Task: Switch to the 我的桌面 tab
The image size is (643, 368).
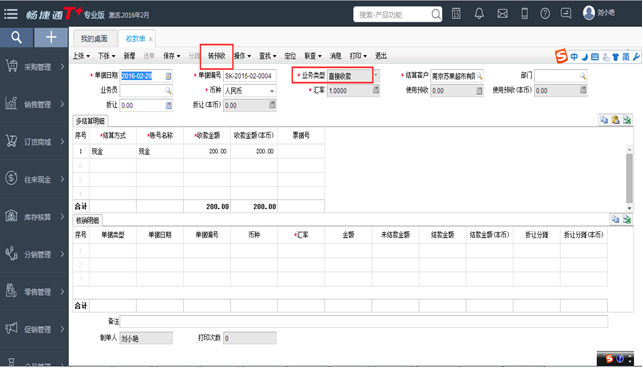Action: pos(94,39)
